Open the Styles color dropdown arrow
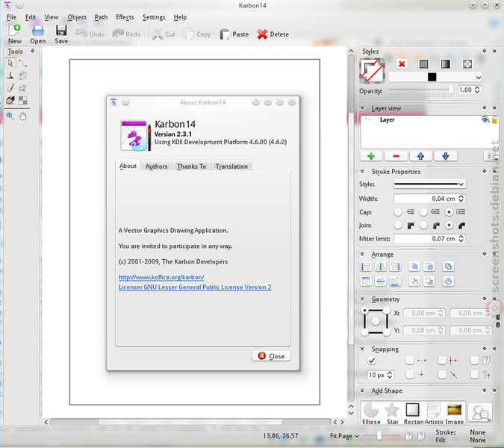504x448 pixels. (479, 78)
